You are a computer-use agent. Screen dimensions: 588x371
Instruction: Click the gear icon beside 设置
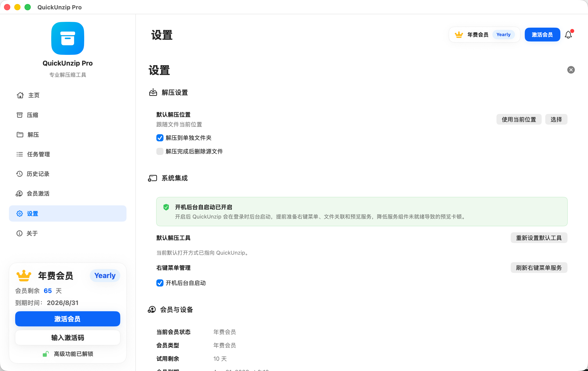20,214
